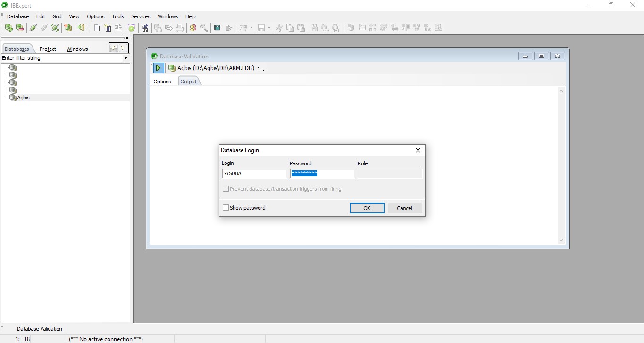This screenshot has height=343, width=644.
Task: Click the binoculars-over-document search icon
Action: (145, 28)
